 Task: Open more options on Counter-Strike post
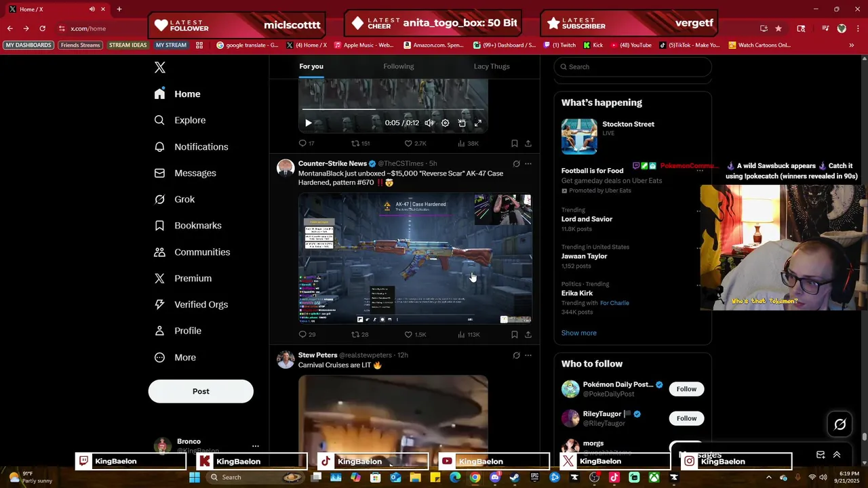pos(528,163)
